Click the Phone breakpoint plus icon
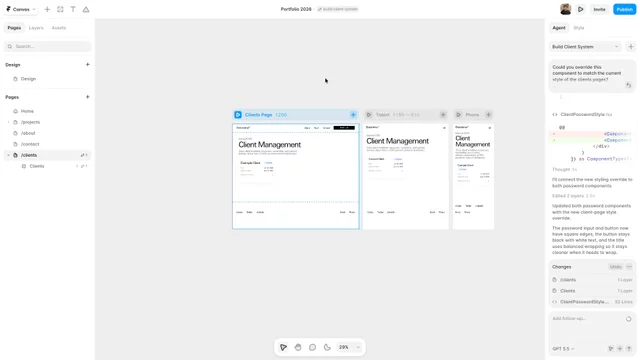 488,115
